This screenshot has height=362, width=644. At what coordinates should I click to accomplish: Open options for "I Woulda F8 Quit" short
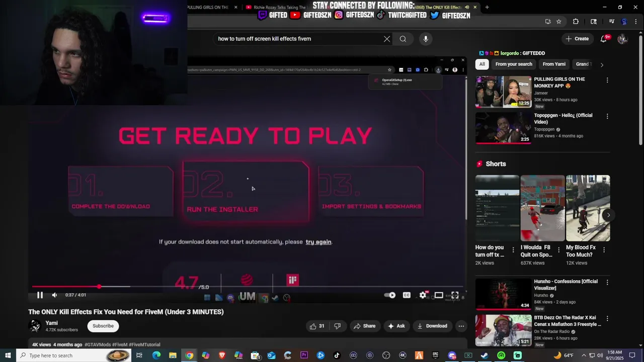[558, 250]
